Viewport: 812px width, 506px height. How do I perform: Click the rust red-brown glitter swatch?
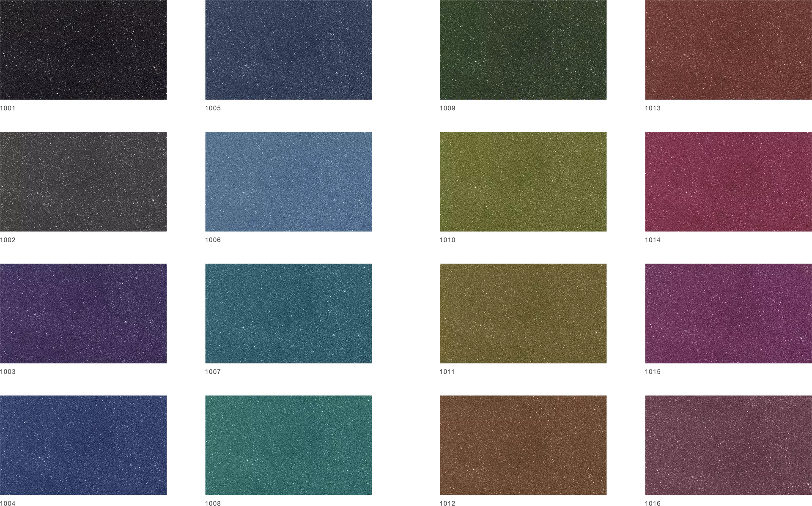[x=727, y=50]
